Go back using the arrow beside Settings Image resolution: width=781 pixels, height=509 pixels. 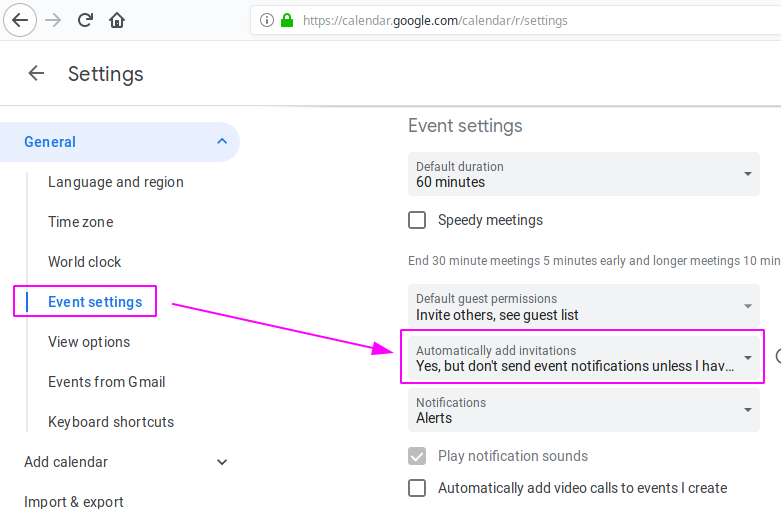36,74
